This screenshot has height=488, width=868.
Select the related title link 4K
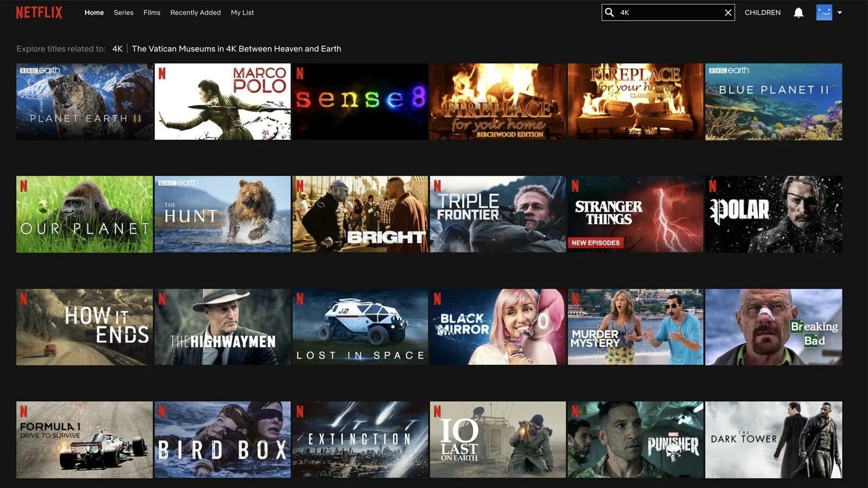[x=117, y=49]
